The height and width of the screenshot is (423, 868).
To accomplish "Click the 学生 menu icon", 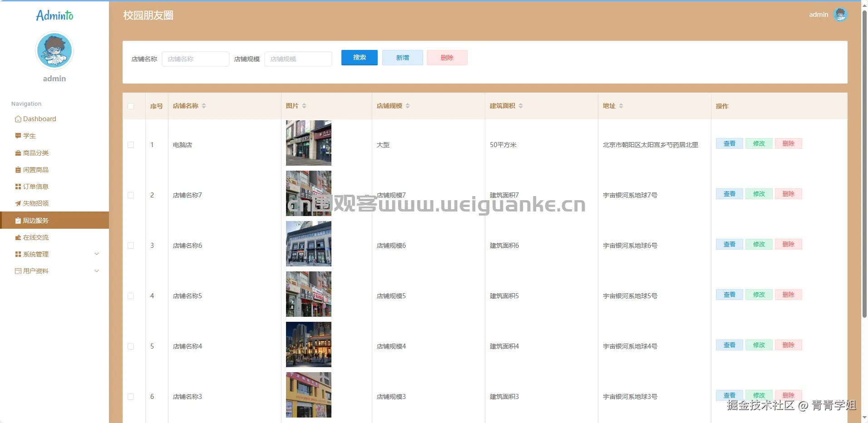I will pos(18,136).
